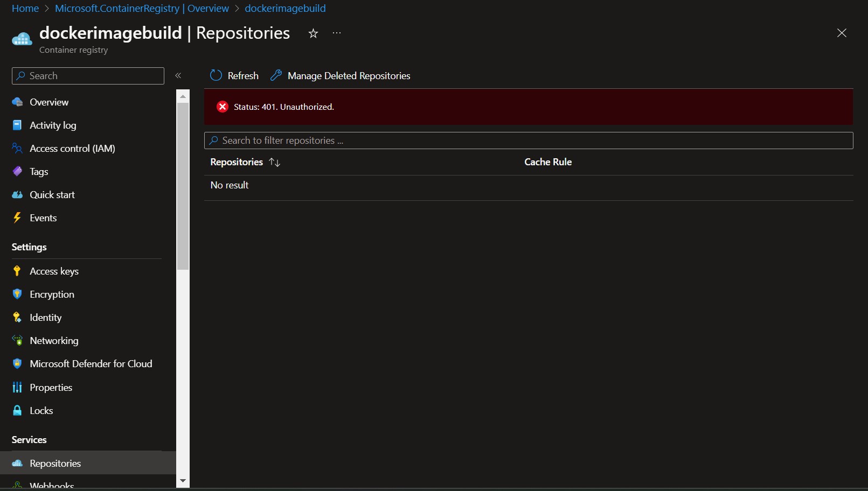Image resolution: width=868 pixels, height=491 pixels.
Task: Click the Repositories icon in sidebar
Action: click(x=17, y=464)
